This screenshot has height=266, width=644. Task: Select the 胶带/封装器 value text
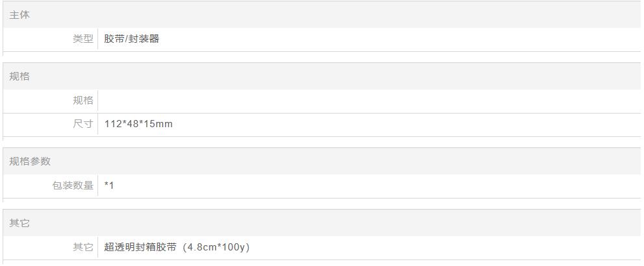pyautogui.click(x=131, y=40)
